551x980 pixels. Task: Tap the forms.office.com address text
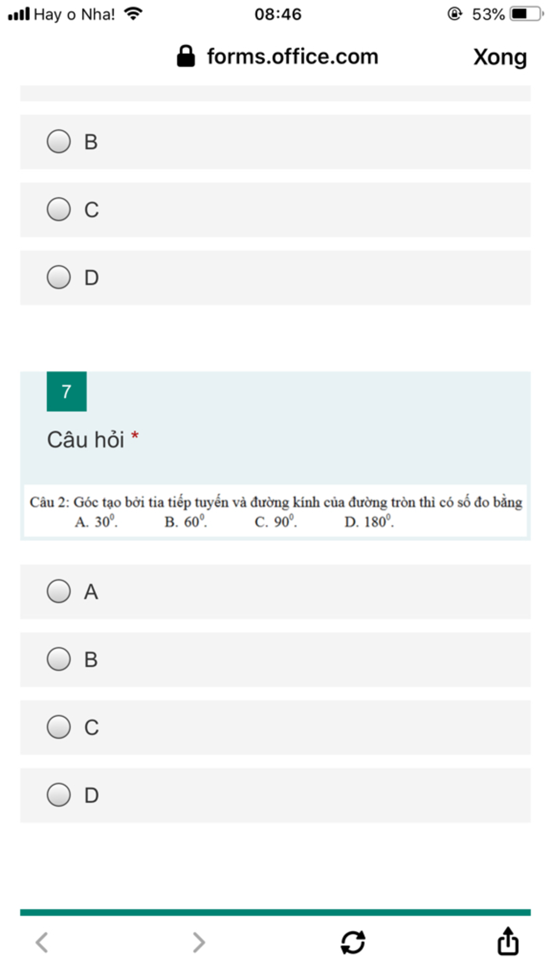293,57
